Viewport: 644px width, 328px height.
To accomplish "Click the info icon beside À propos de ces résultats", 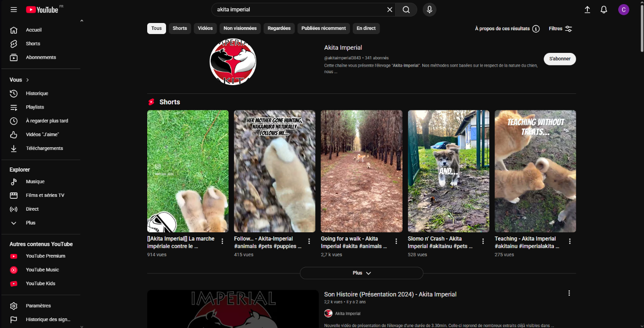I will pyautogui.click(x=536, y=29).
